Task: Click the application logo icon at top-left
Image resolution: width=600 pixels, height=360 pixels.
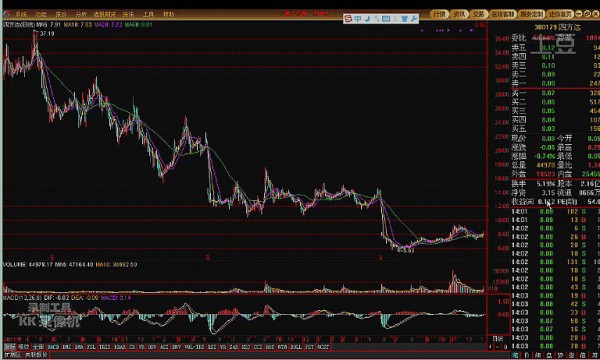Action: 7,14
